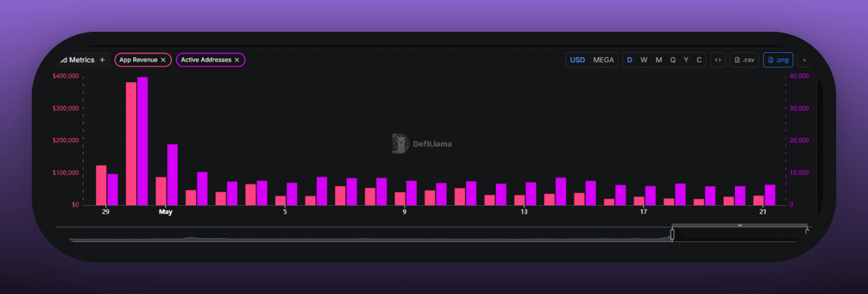The image size is (868, 294).
Task: Click the 17 date label
Action: (643, 212)
